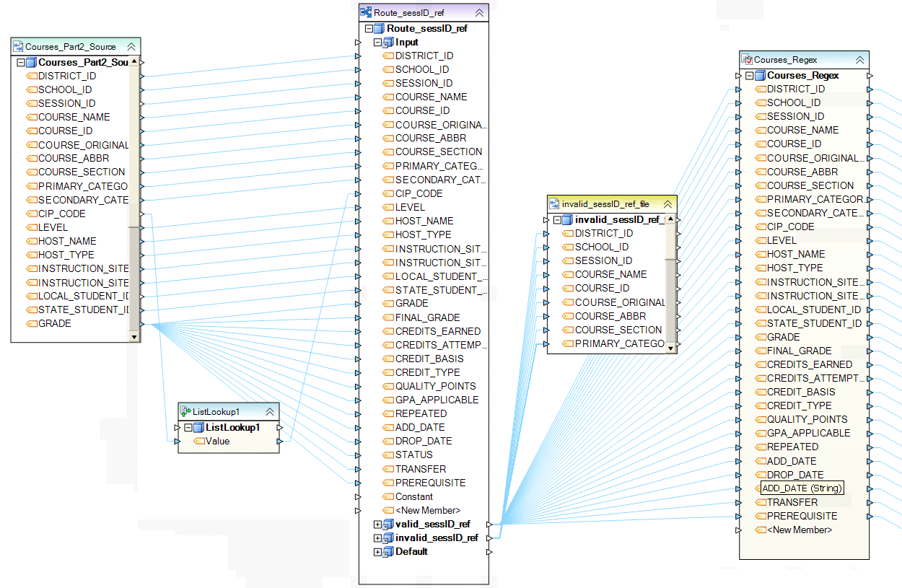Select the <New Member> row in Courses_Regex

point(799,530)
